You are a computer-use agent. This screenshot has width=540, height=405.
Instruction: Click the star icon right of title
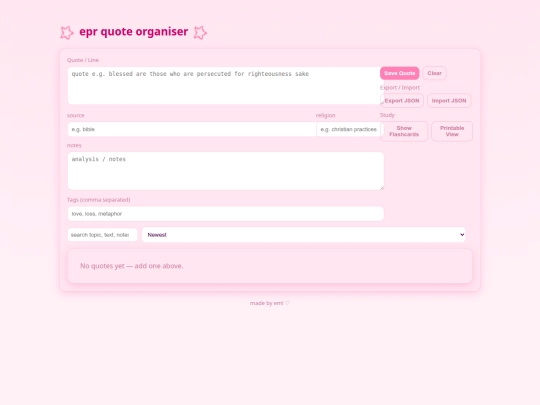tap(200, 33)
